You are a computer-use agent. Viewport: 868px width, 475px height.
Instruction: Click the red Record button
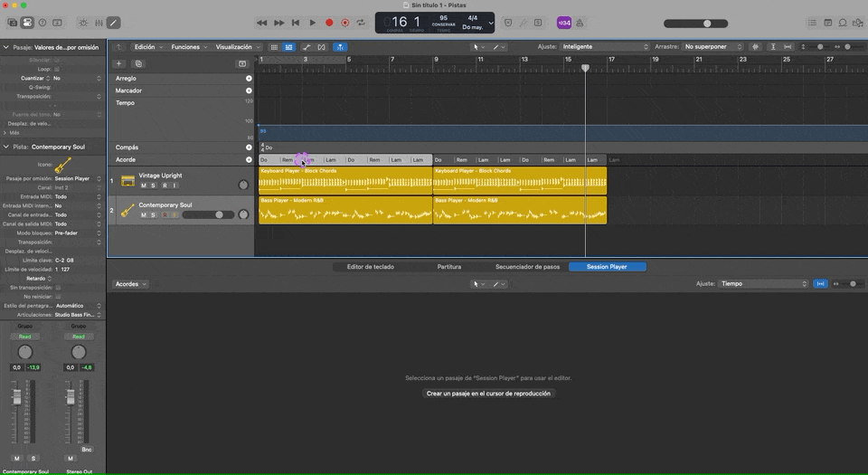[x=329, y=23]
